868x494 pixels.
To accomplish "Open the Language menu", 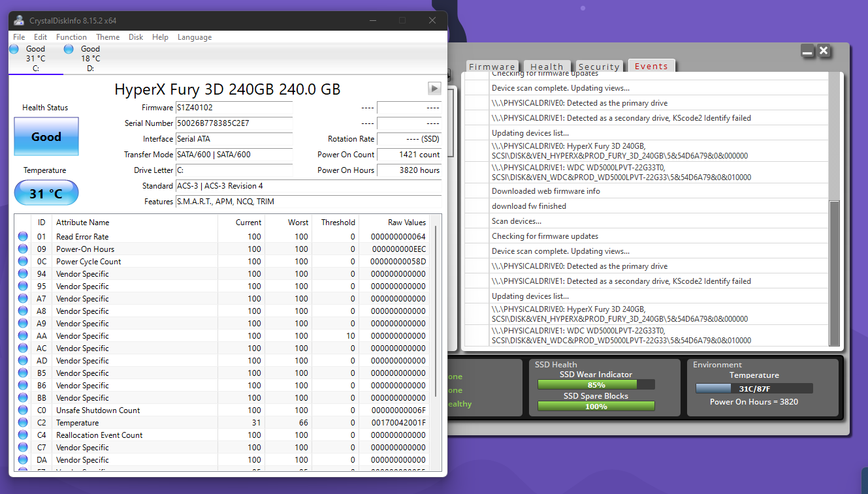I will point(195,37).
